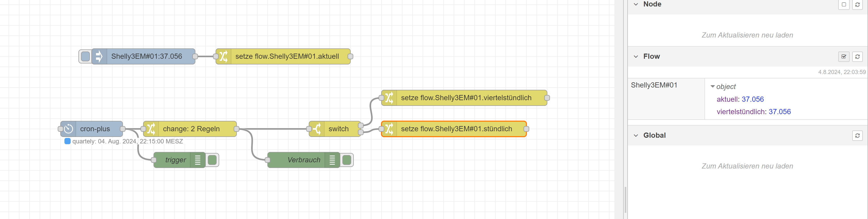Click input port of viertelstündlich change node
The width and height of the screenshot is (868, 219).
click(x=381, y=98)
